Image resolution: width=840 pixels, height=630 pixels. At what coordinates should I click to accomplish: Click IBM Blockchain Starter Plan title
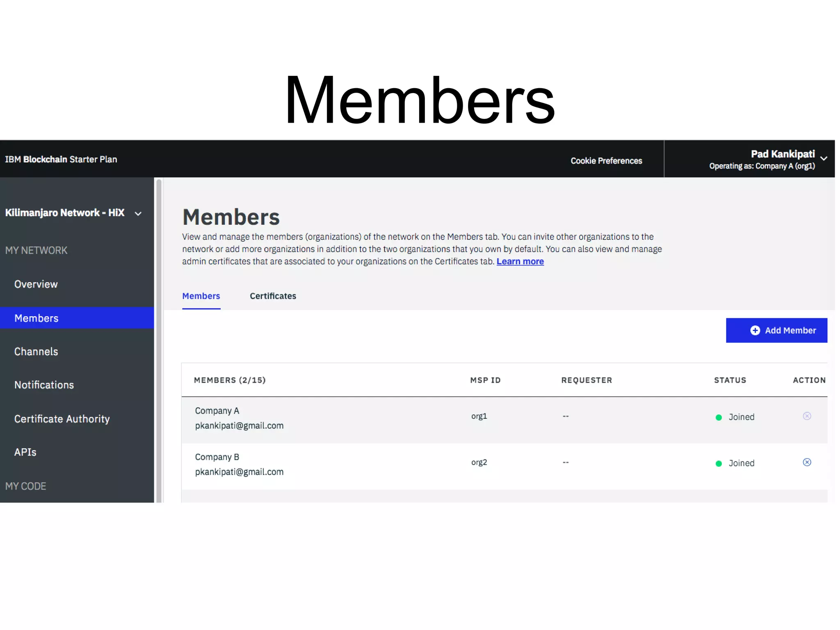(x=61, y=159)
